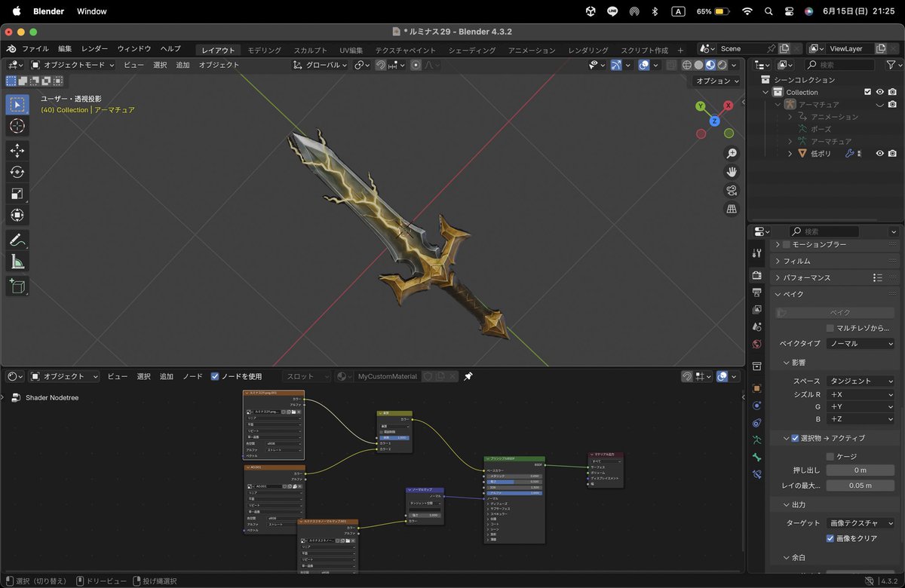Open オブジェクトモード mode dropdown
The height and width of the screenshot is (588, 905).
pos(73,65)
